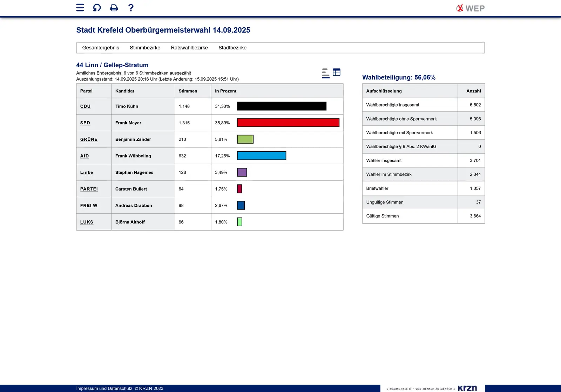Open the CDU party details link
This screenshot has width=561, height=392.
point(85,106)
